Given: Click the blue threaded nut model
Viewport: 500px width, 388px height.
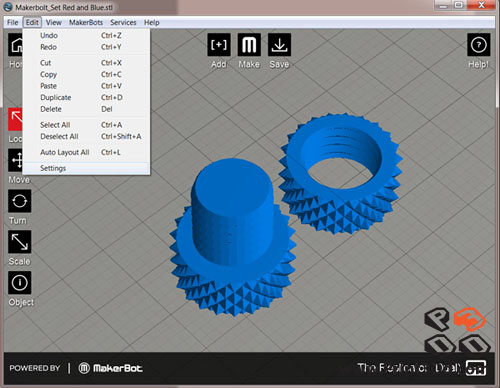Looking at the screenshot, I should (x=341, y=173).
